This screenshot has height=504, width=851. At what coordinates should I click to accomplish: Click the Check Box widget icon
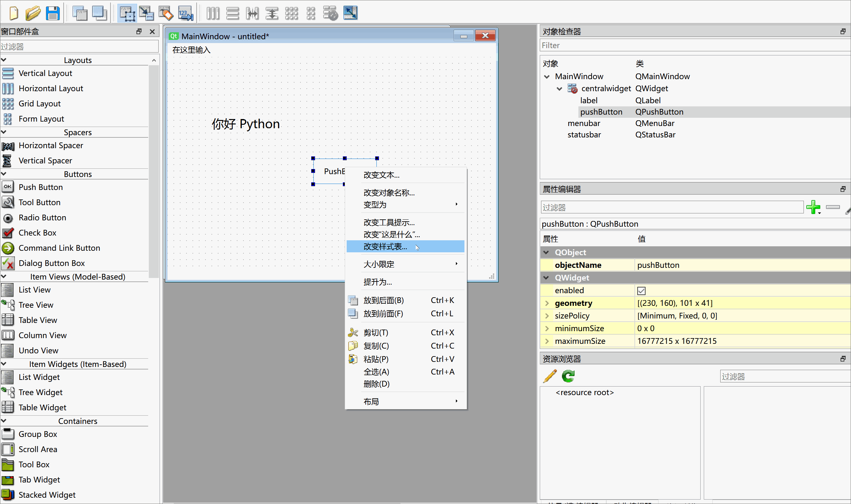pyautogui.click(x=8, y=232)
